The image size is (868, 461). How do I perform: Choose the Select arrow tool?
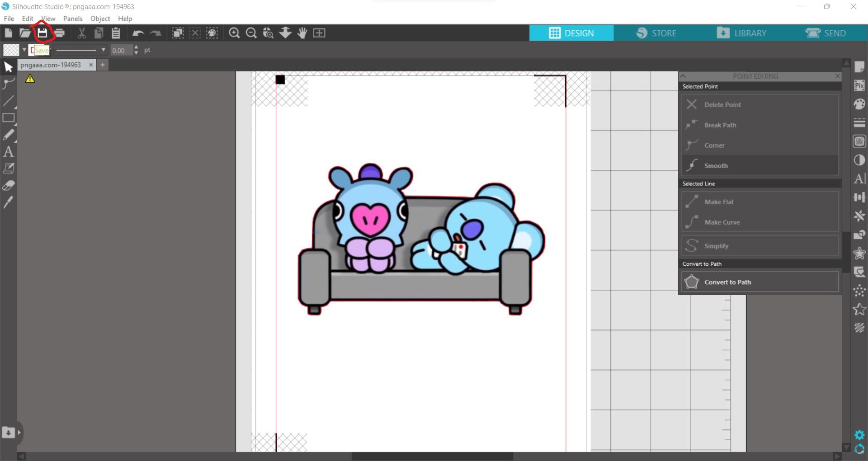click(8, 67)
